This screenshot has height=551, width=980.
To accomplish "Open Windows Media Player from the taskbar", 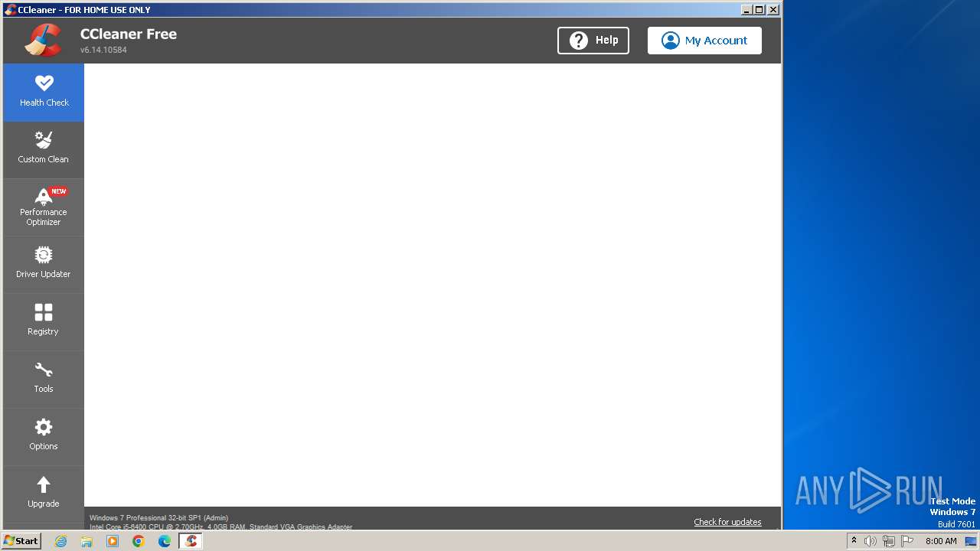I will [x=113, y=541].
